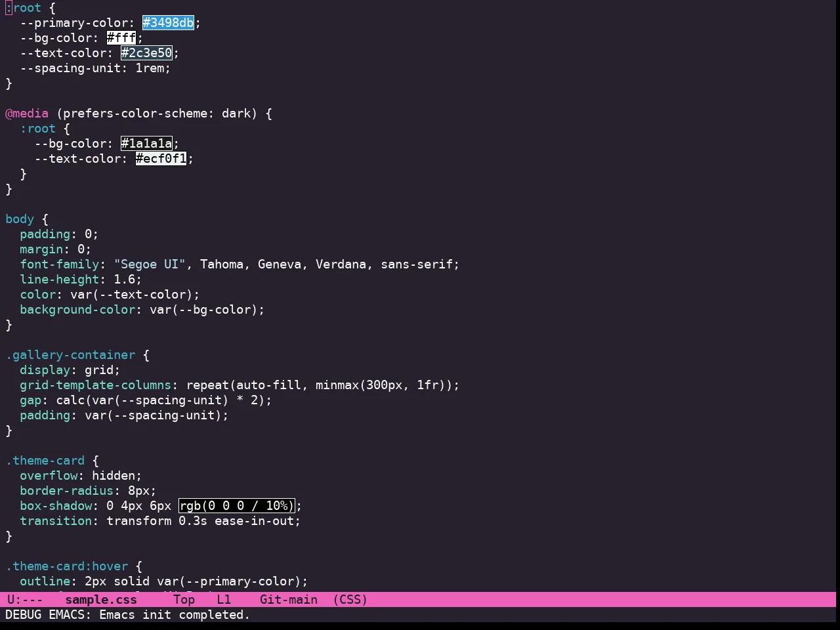Click the sample.css buffer name in mode line

[101, 600]
